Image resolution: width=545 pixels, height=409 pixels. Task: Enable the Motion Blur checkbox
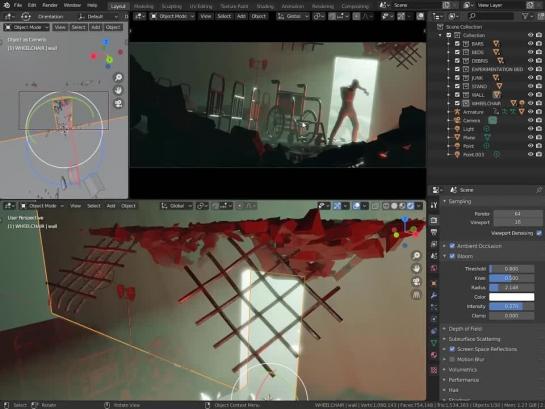(x=452, y=359)
